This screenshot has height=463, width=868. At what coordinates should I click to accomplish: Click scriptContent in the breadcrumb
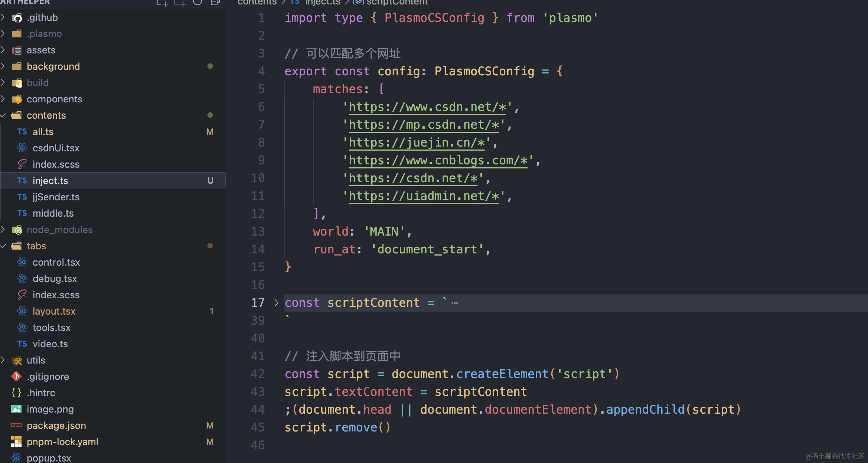[x=397, y=3]
